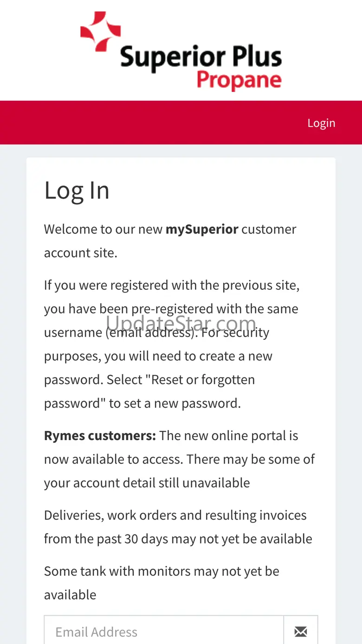Click the bold Rymes customers label
The height and width of the screenshot is (644, 362).
[100, 436]
